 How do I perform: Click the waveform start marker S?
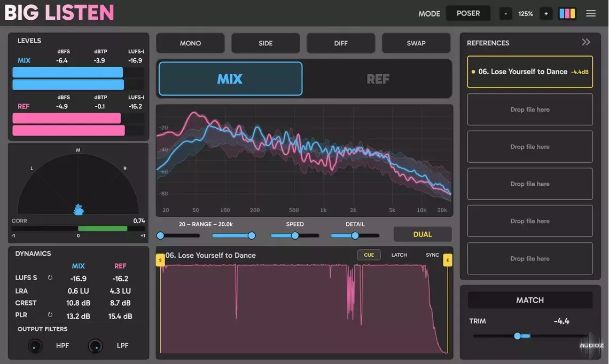point(160,260)
